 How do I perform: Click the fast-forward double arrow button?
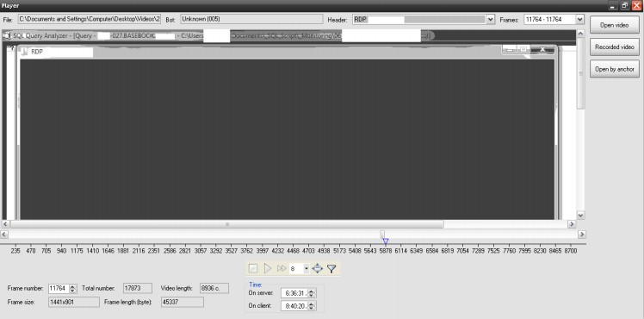pyautogui.click(x=282, y=268)
